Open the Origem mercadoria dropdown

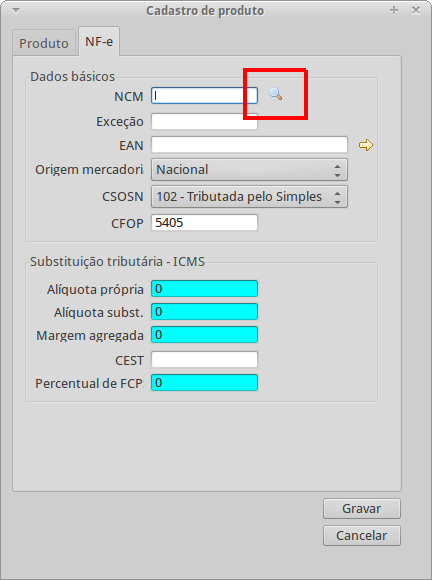(x=249, y=170)
